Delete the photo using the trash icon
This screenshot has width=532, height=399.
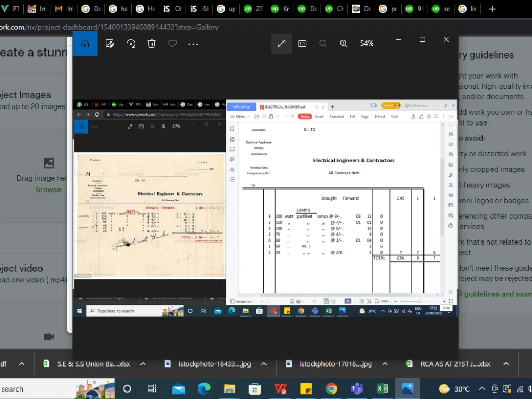pos(152,44)
